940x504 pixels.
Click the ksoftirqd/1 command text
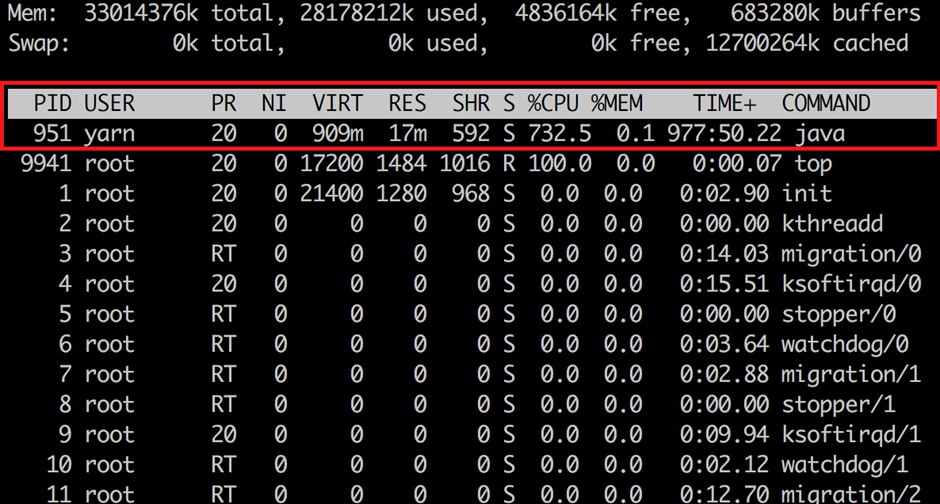point(851,435)
